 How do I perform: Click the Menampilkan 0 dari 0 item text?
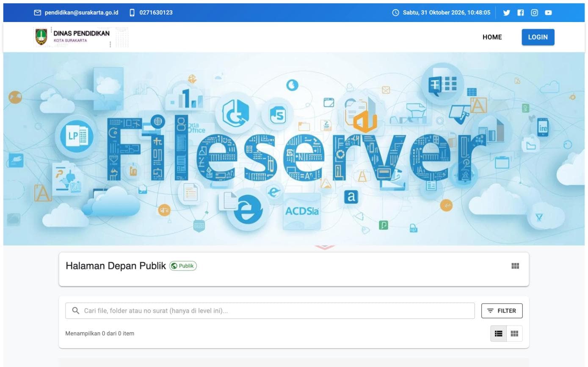(99, 334)
